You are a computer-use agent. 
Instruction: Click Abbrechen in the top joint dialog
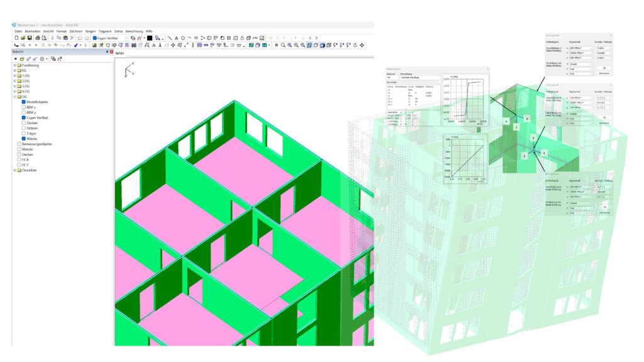click(x=603, y=74)
